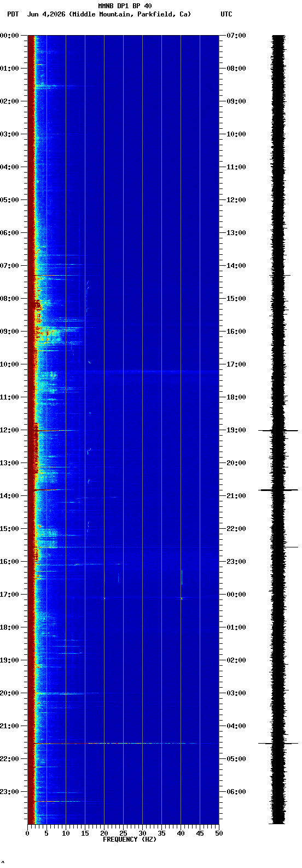Click the PDT time label 10:00
This screenshot has width=302, height=868.
point(9,364)
